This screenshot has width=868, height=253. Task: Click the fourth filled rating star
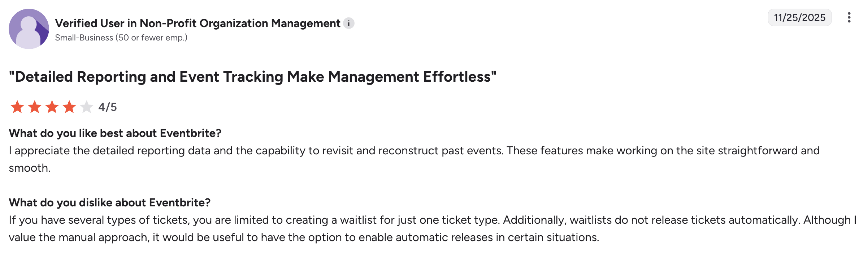(x=70, y=107)
